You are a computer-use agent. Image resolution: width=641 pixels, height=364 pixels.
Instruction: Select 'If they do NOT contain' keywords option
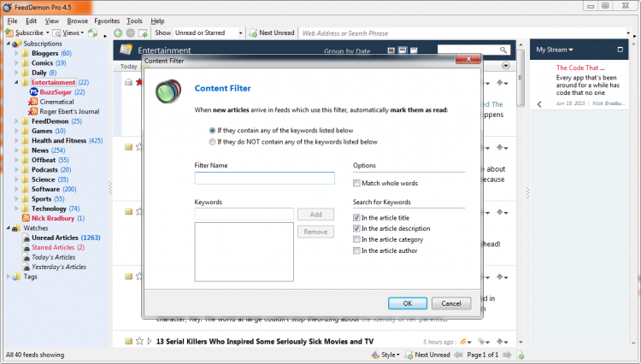(x=212, y=142)
